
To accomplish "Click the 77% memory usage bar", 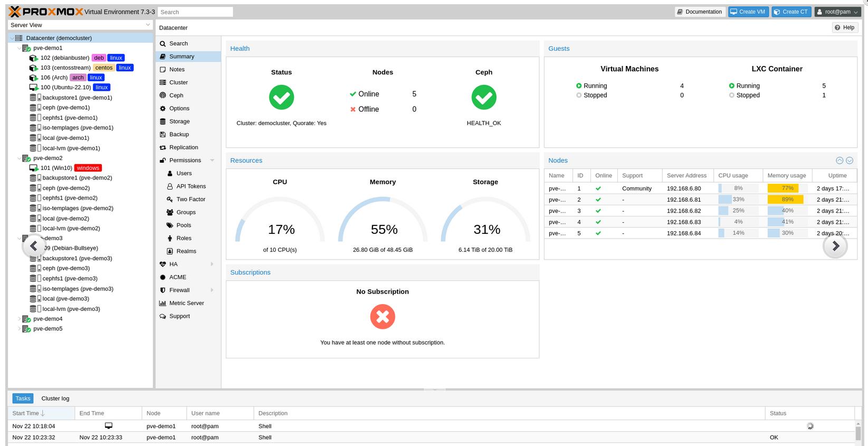I will click(x=786, y=188).
